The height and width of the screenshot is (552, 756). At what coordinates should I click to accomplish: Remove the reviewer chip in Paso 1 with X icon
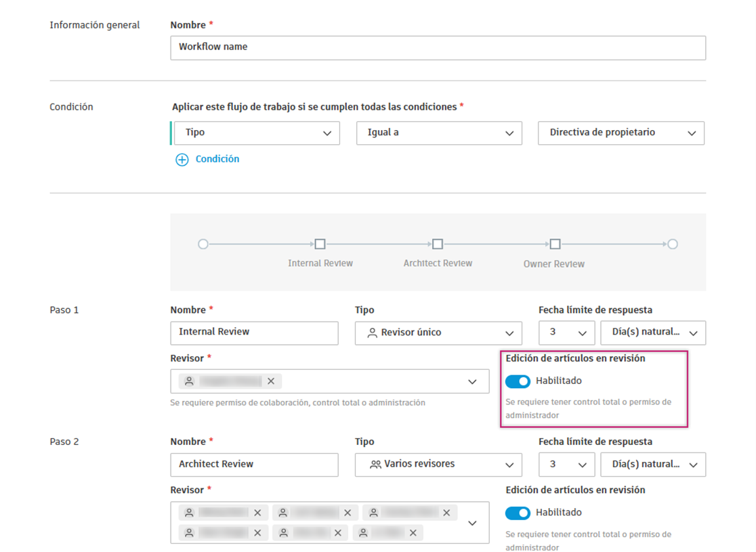click(271, 381)
